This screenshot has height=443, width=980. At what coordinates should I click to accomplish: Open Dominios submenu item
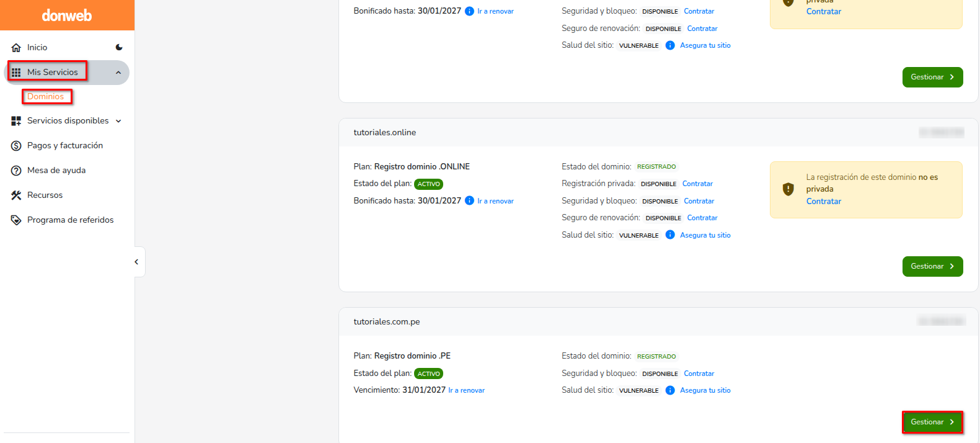(x=46, y=96)
